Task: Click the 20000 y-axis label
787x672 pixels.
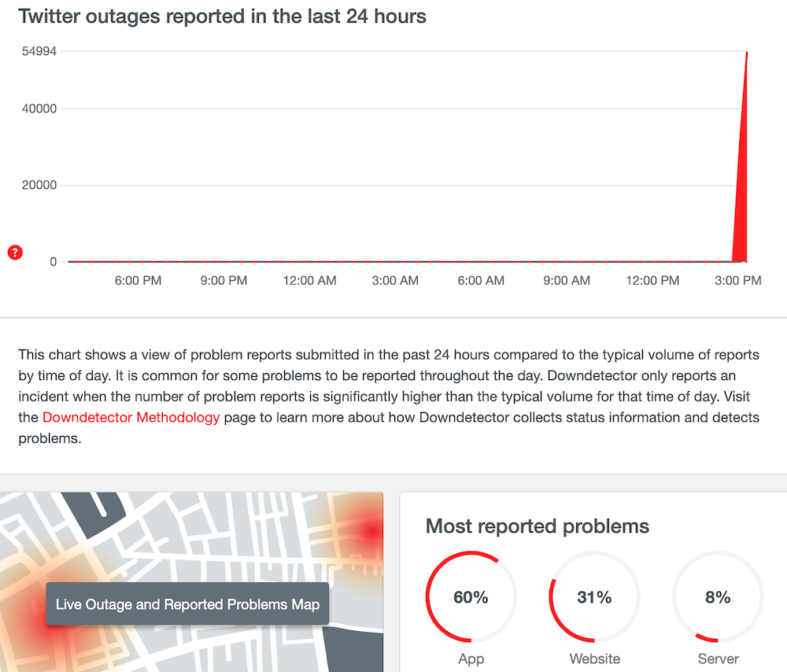Action: click(x=39, y=185)
